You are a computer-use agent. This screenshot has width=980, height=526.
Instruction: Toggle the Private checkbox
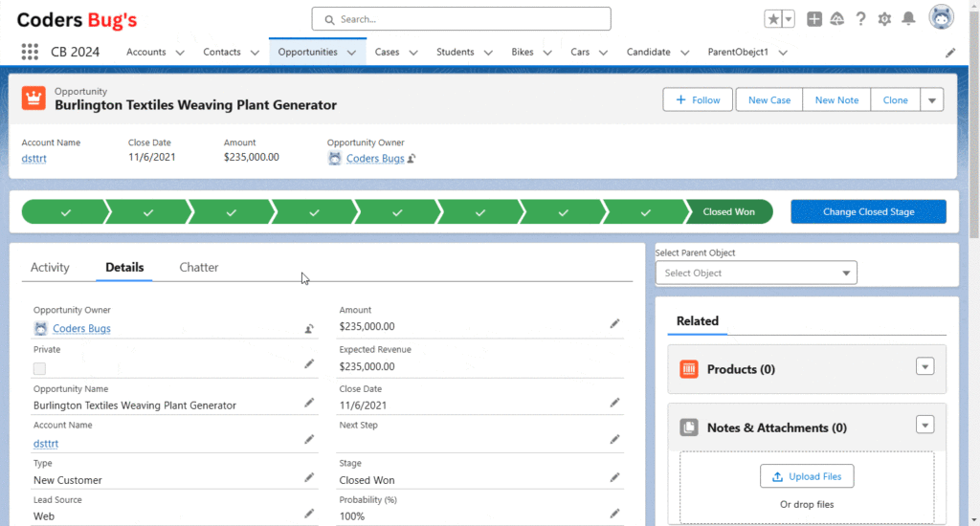pyautogui.click(x=39, y=368)
